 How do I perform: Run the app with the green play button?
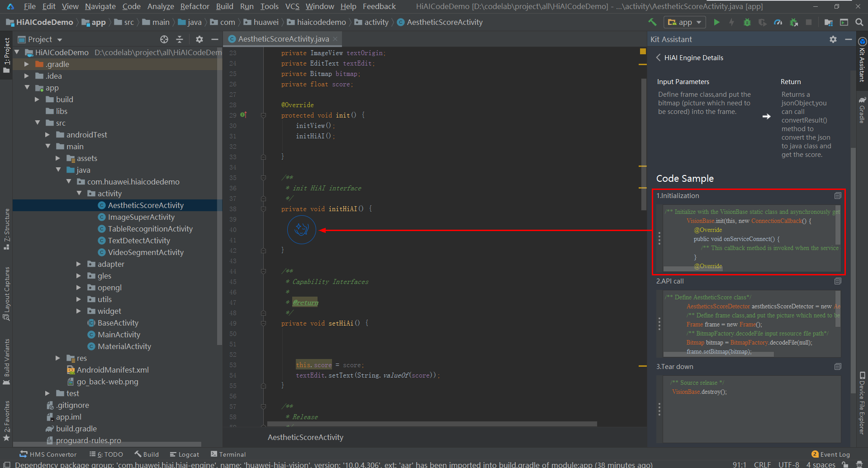pos(716,22)
